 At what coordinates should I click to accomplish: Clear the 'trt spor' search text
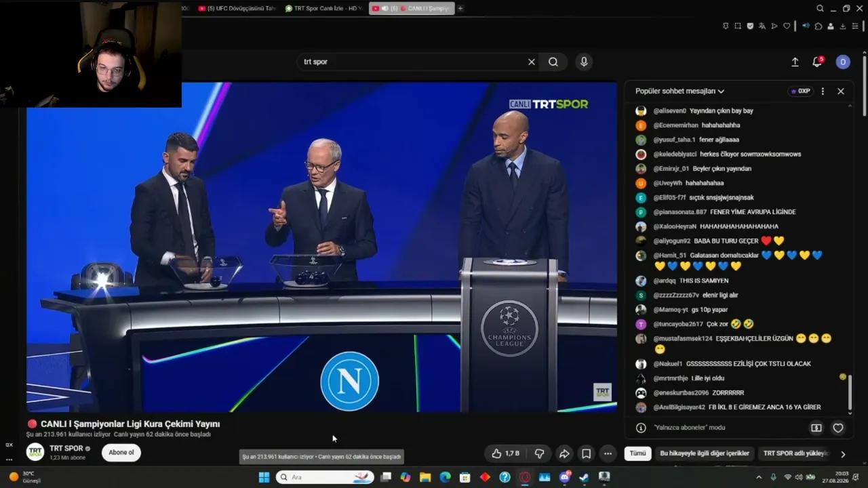(x=532, y=62)
